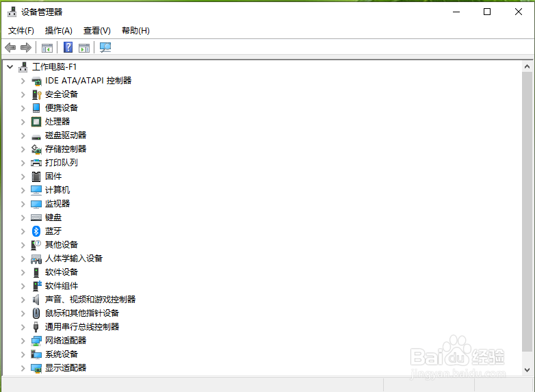Select the 便携设备 label
The width and height of the screenshot is (535, 392).
pos(62,108)
